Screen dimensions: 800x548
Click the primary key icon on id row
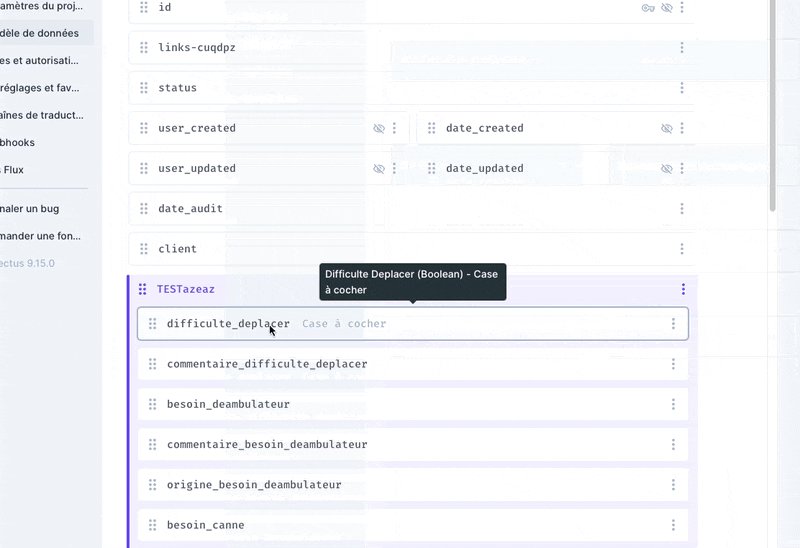pos(648,8)
